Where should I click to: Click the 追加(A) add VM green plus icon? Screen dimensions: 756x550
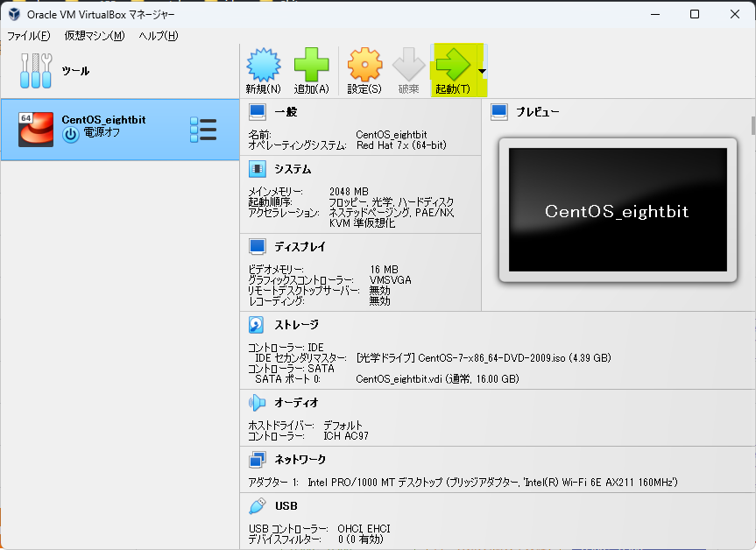point(312,65)
